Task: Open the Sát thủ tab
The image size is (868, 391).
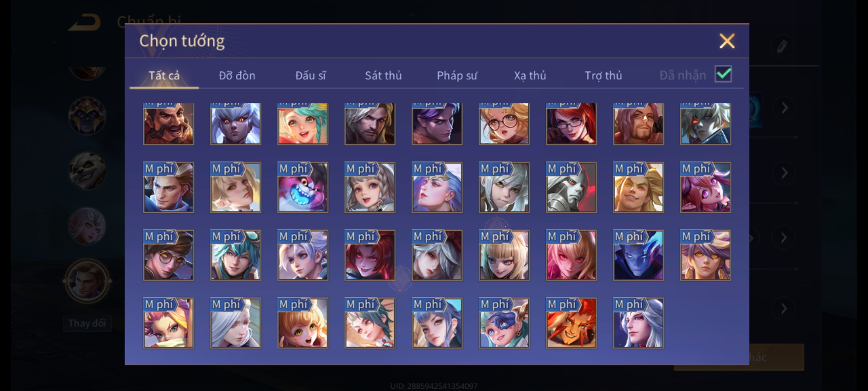Action: click(x=383, y=75)
